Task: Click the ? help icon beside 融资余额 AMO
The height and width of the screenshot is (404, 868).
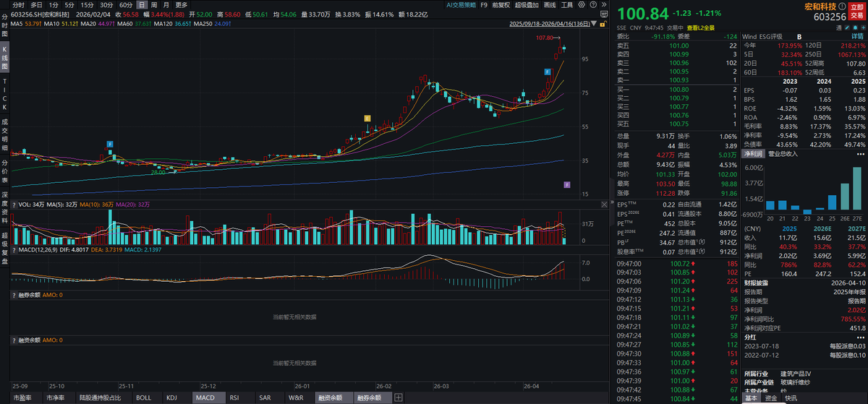Action: [x=14, y=339]
